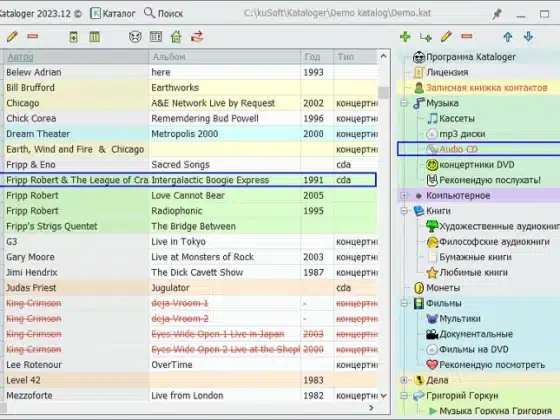Select the Mezzoforte Live from London row
This screenshot has width=560, height=420.
point(190,396)
